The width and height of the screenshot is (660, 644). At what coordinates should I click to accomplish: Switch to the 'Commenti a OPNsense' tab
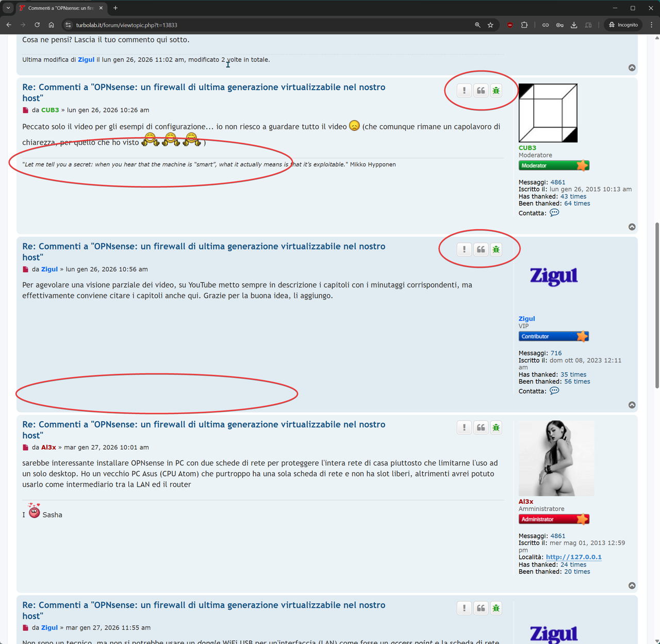coord(61,8)
